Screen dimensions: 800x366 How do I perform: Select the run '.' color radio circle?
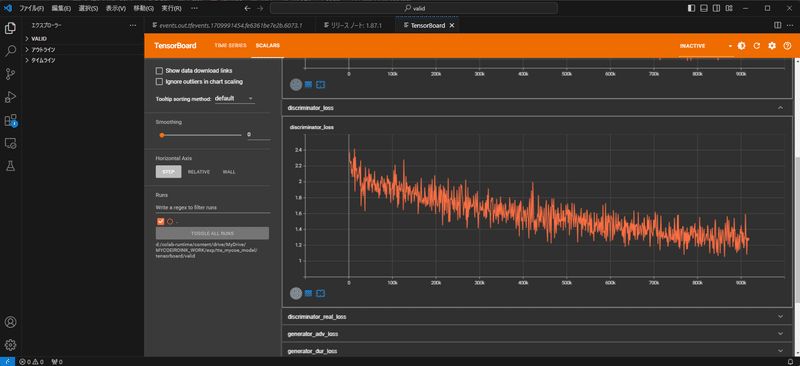170,222
